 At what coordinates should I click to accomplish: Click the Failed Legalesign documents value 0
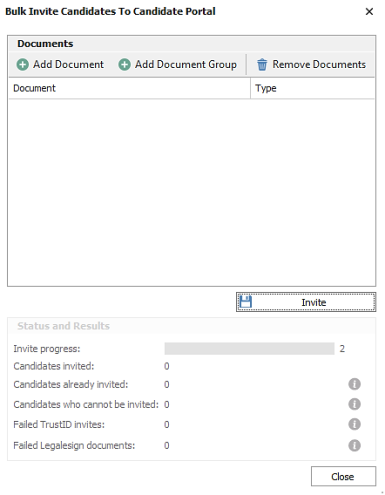point(167,446)
